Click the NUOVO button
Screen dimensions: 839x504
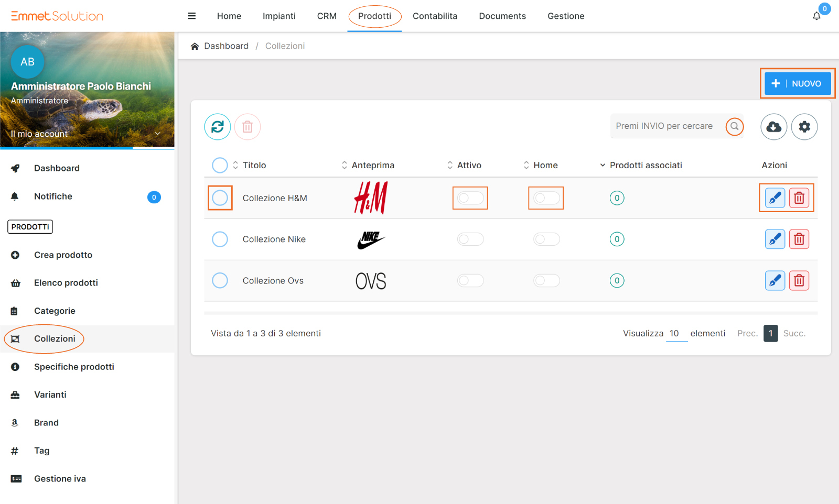point(797,84)
